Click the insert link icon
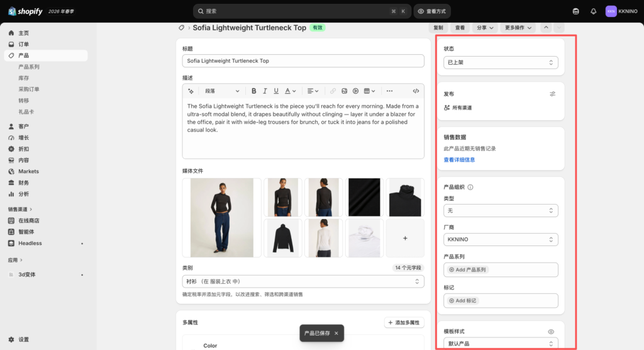 [x=333, y=91]
